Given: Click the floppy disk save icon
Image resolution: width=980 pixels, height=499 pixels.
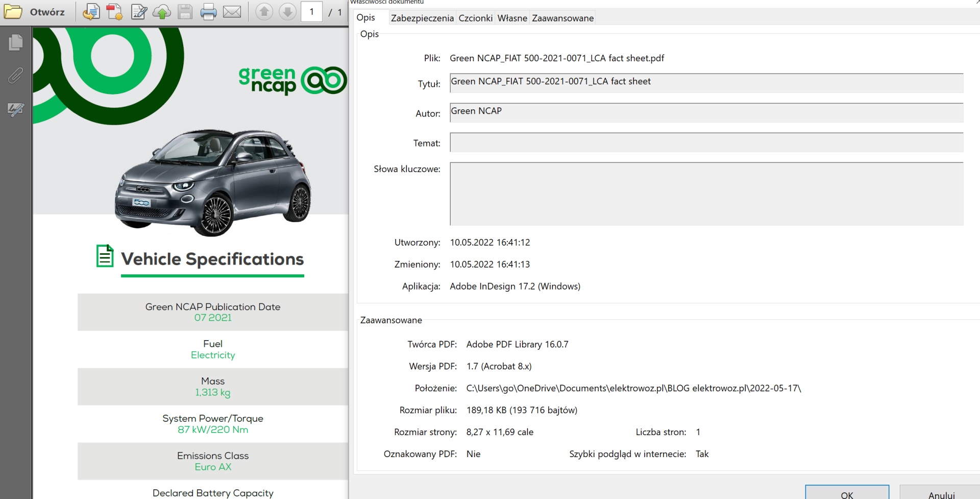Looking at the screenshot, I should (x=185, y=12).
